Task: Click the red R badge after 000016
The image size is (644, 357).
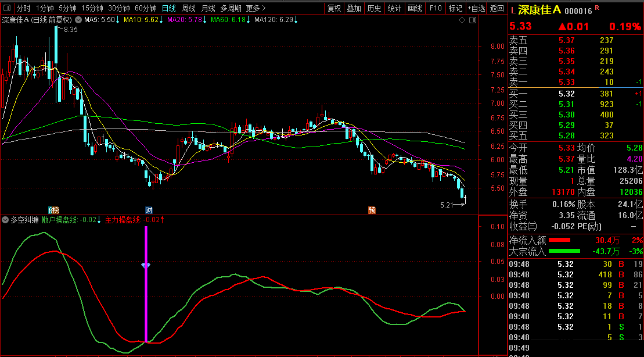Action: tap(597, 8)
